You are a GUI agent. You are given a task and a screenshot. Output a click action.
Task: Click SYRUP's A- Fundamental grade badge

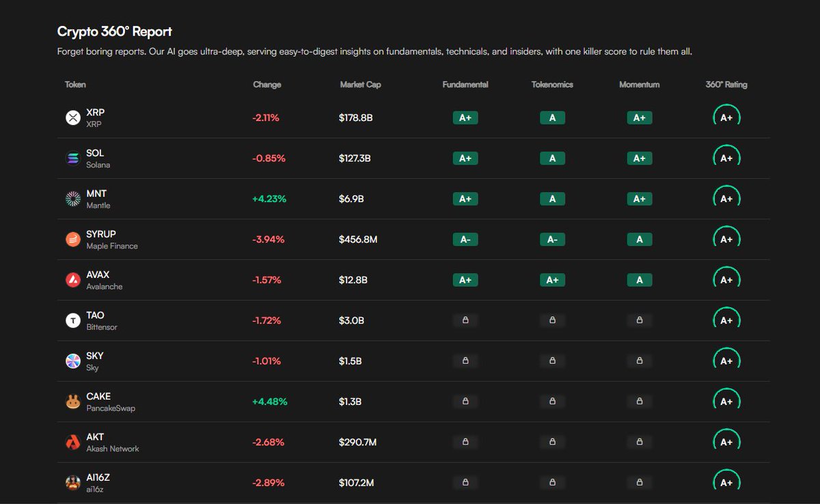pos(465,240)
